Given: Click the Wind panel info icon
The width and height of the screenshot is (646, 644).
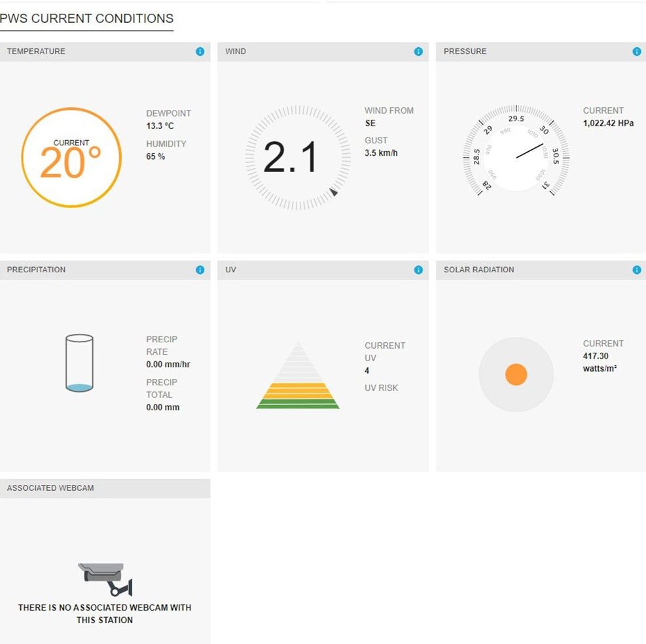Looking at the screenshot, I should click(x=418, y=52).
